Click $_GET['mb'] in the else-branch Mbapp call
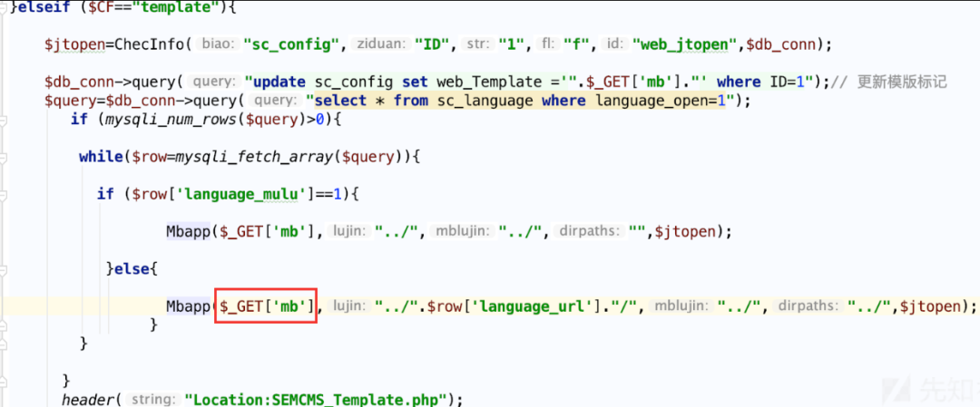Screen dimensions: 980x407 point(266,305)
